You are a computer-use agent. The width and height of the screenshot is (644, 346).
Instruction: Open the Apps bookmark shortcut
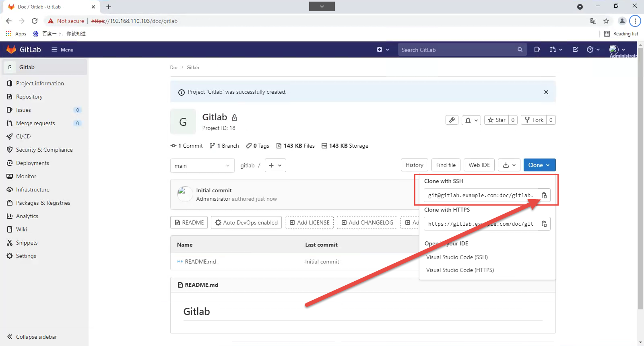(x=16, y=34)
